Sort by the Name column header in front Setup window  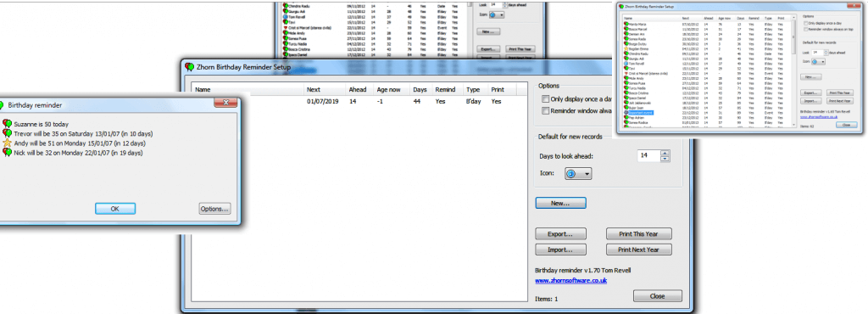point(248,90)
